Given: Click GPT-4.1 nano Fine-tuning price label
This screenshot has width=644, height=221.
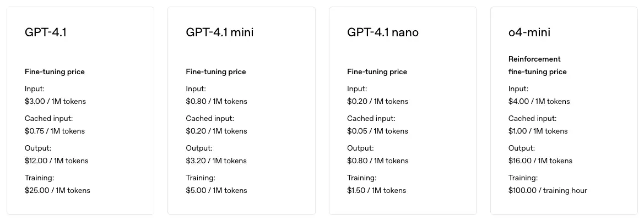Looking at the screenshot, I should (377, 71).
